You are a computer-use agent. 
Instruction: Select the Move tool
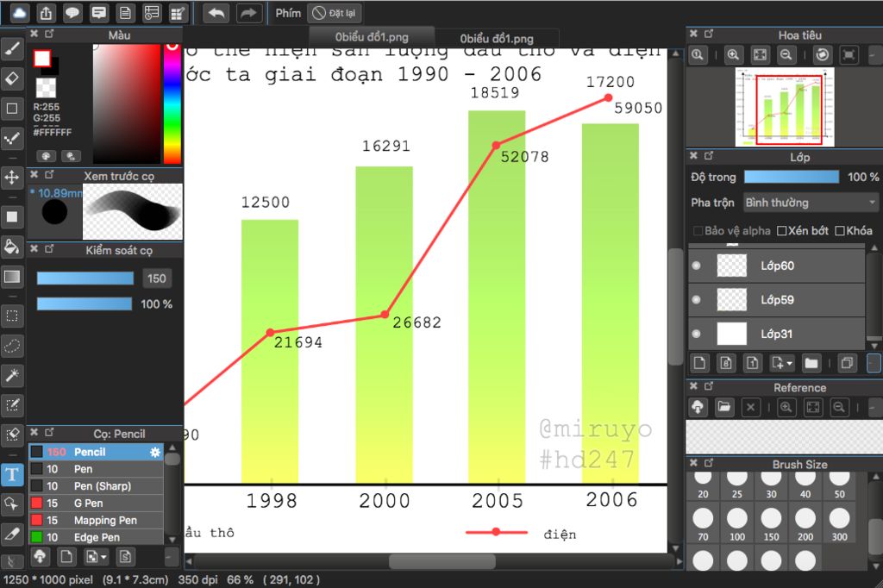12,178
